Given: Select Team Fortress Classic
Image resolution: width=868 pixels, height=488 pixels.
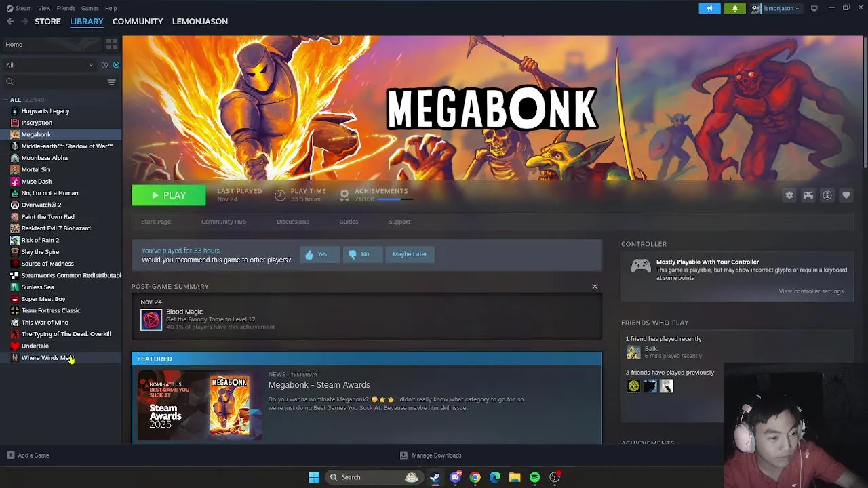Looking at the screenshot, I should 50,310.
